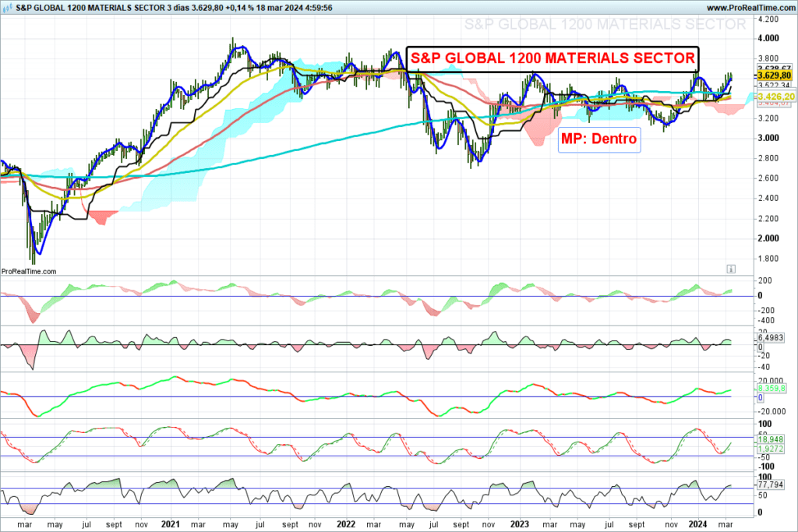This screenshot has height=532, width=798.
Task: Click the 3.200 price axis label
Action: (x=768, y=118)
